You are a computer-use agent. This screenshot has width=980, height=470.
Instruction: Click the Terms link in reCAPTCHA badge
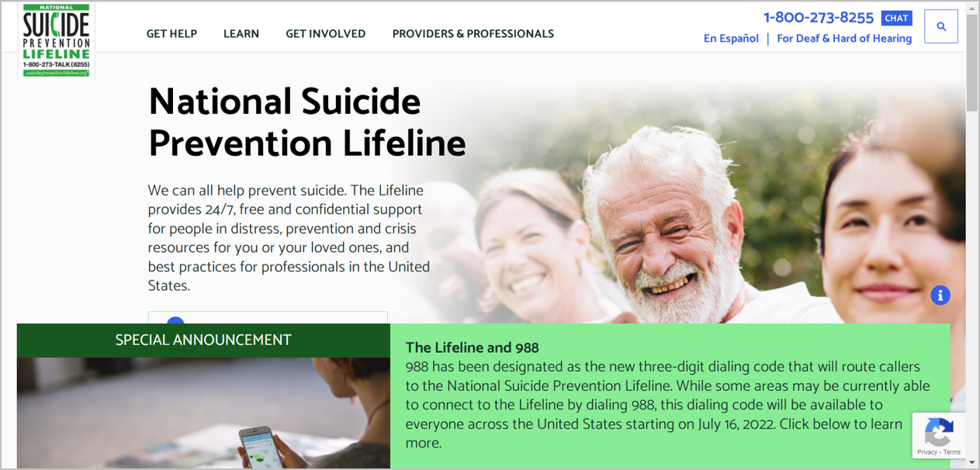coord(952,452)
